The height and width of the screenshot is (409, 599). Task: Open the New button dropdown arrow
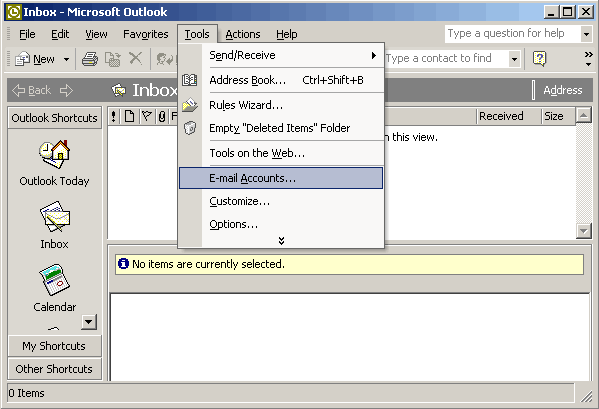pyautogui.click(x=66, y=60)
